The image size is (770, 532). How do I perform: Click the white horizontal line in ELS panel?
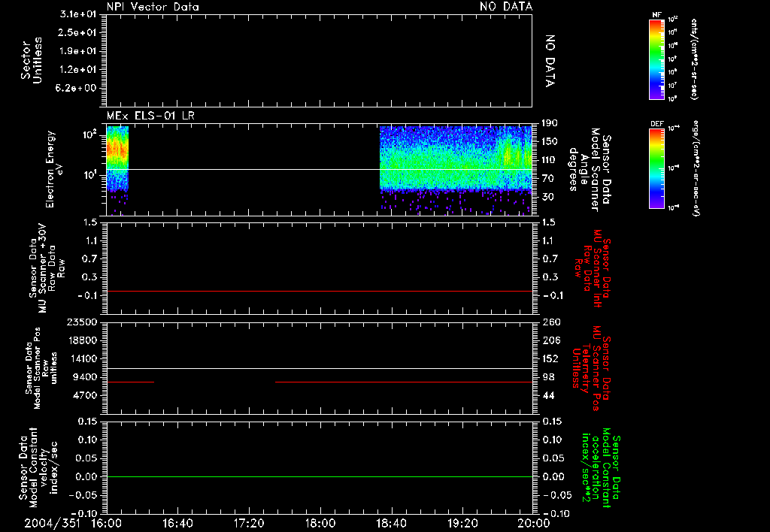[x=319, y=169]
